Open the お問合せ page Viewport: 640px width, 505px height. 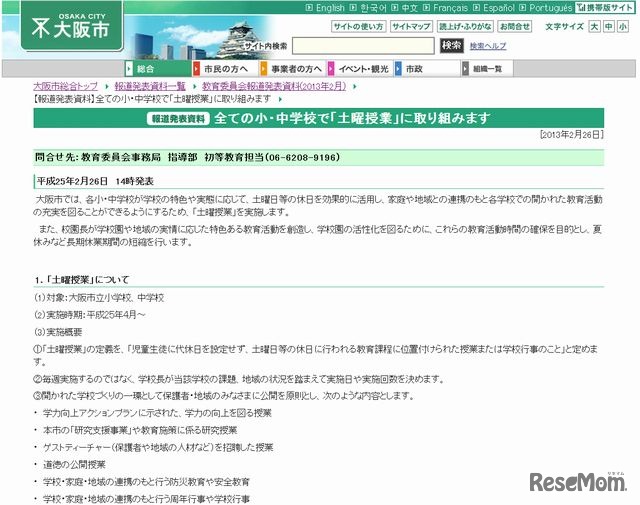pos(515,27)
